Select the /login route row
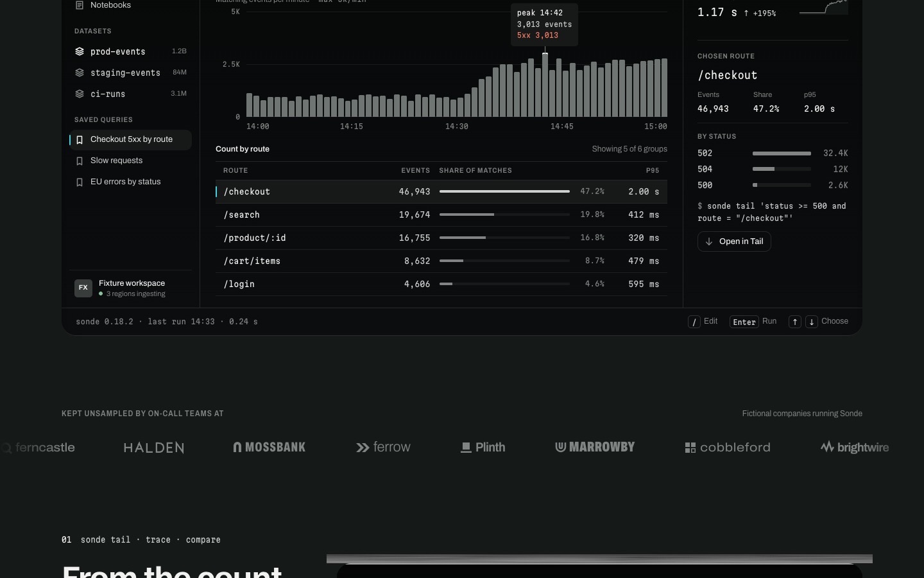 click(441, 285)
